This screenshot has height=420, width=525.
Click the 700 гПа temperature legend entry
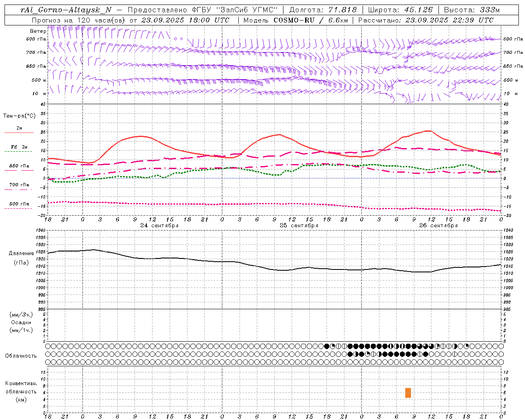(19, 185)
